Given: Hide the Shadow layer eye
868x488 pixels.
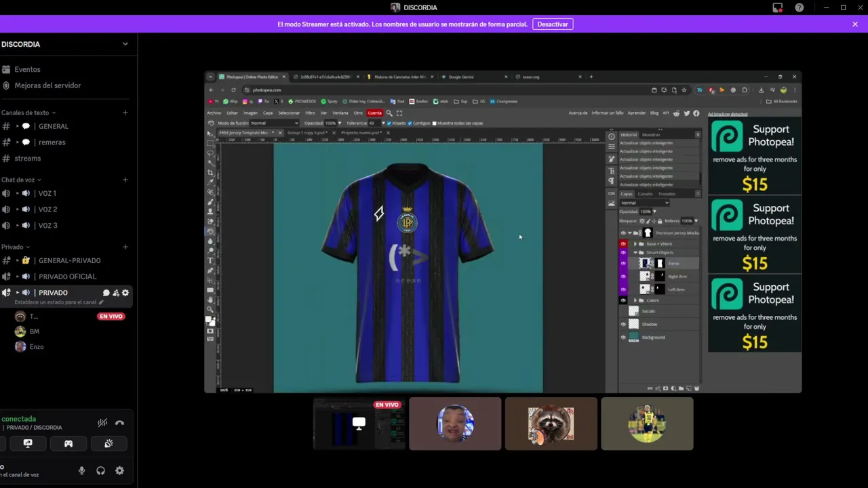Looking at the screenshot, I should pos(623,325).
